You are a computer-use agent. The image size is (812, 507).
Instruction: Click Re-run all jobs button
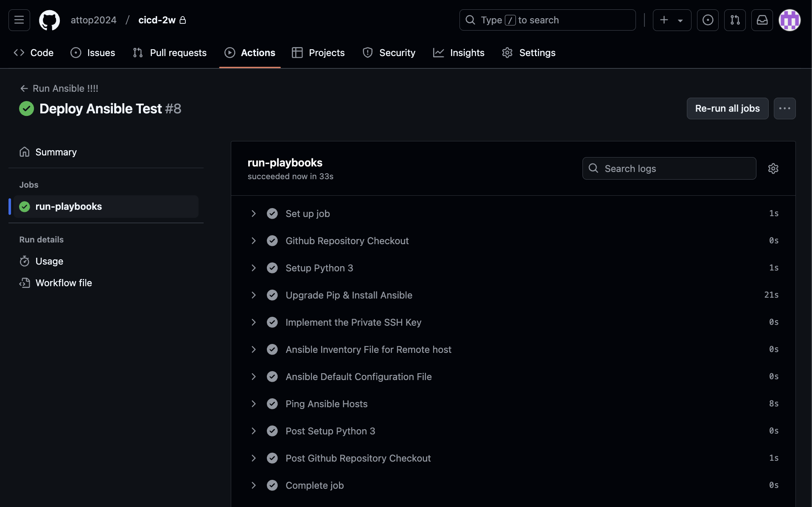point(727,109)
